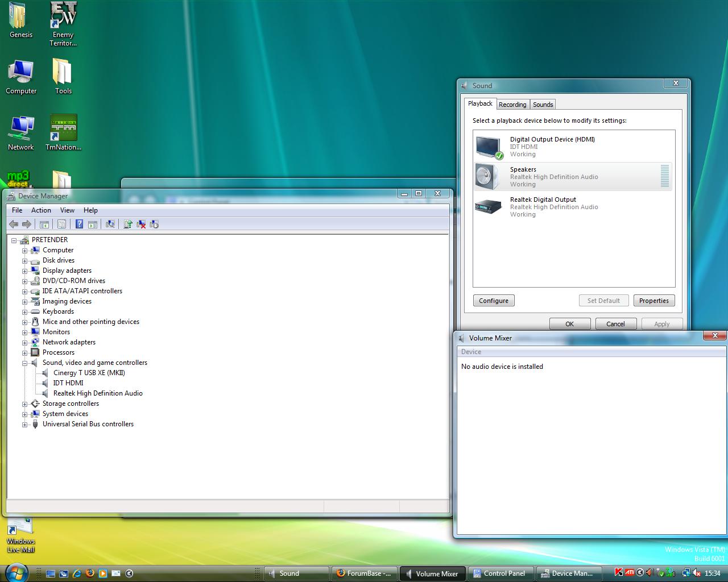Screen dimensions: 728x582
Task: Click Show Desktop icon in Quick Launch
Action: 51,573
